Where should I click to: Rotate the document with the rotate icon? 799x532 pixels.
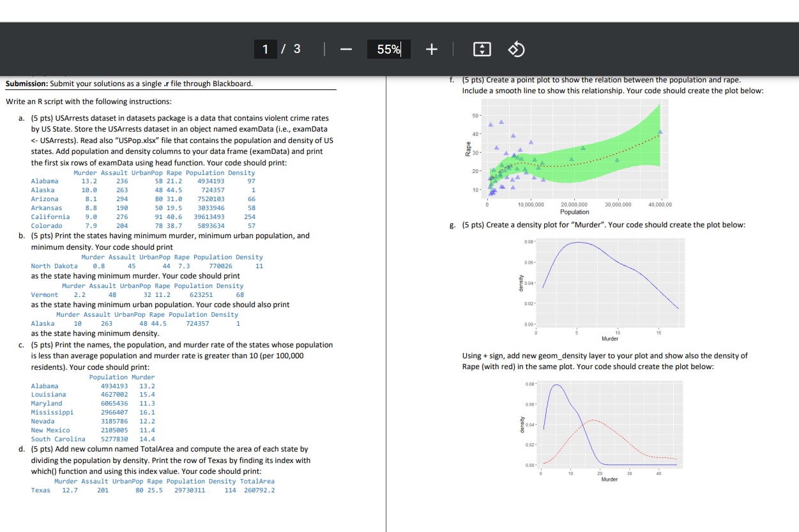point(516,49)
